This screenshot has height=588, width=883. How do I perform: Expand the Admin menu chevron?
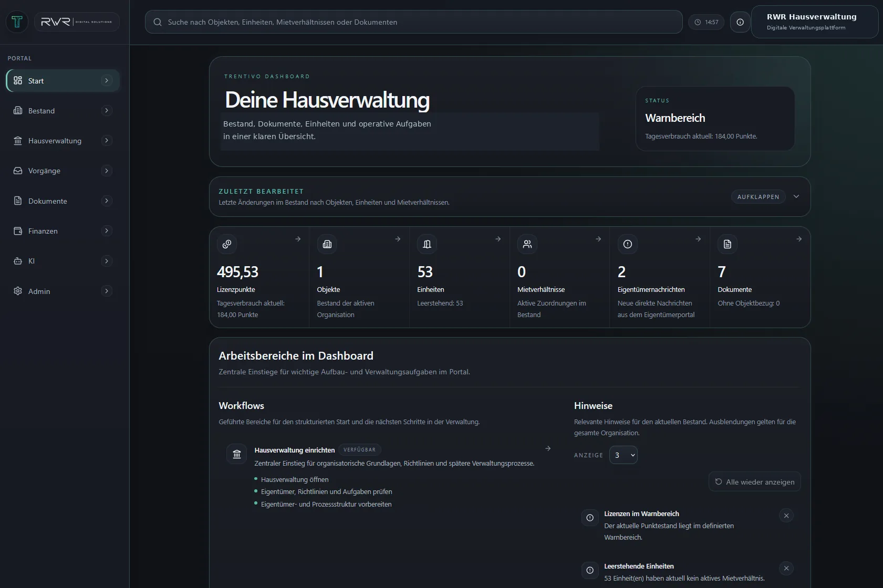[107, 291]
